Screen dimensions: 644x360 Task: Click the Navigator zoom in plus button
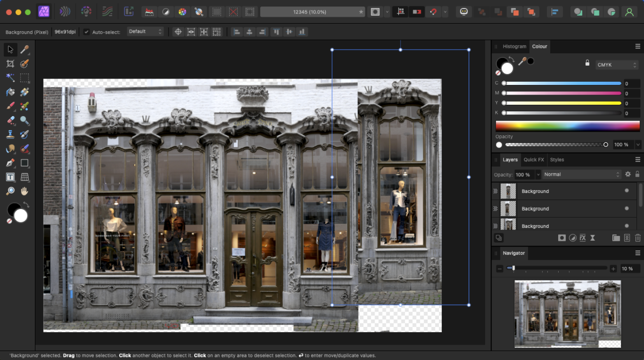click(x=613, y=268)
